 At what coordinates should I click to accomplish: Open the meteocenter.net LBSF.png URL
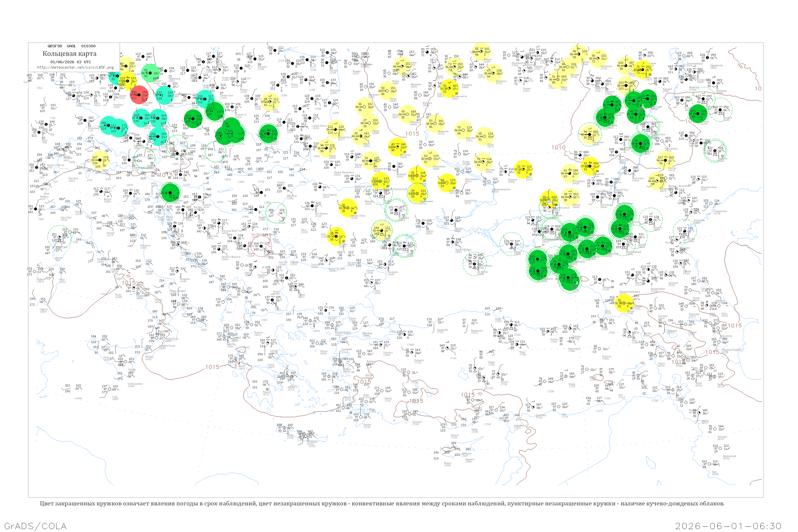tap(75, 67)
